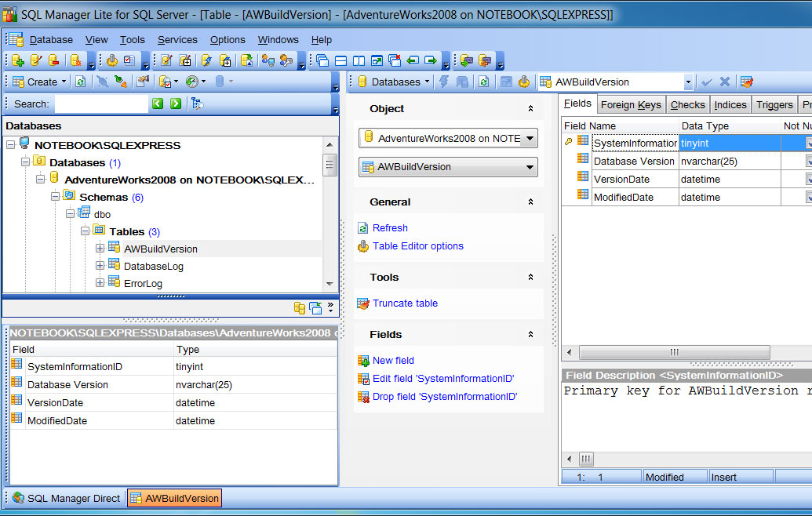812x516 pixels.
Task: Collapse the Schemas (6) tree node
Action: 55,197
